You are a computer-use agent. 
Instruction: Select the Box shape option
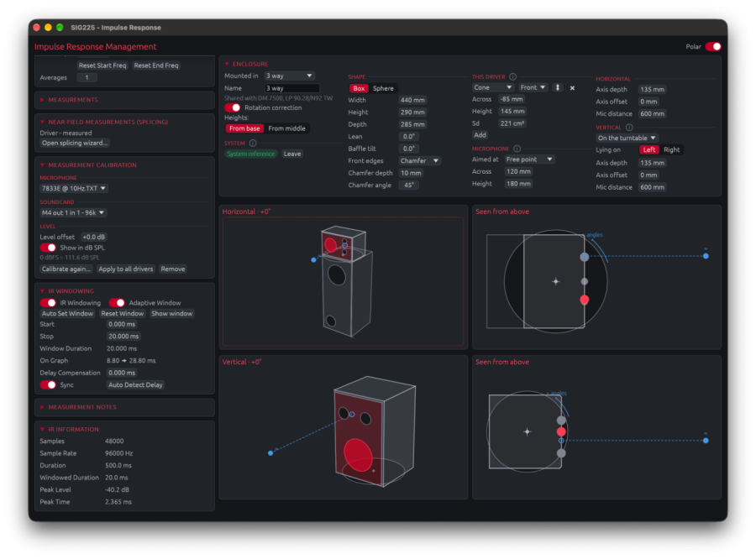click(359, 89)
